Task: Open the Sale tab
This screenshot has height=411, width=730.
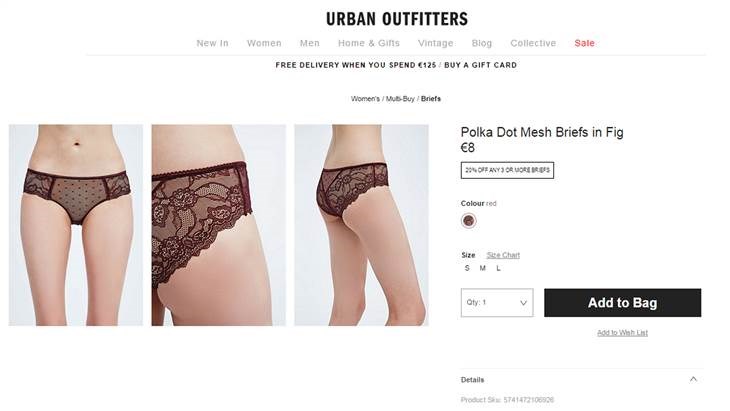Action: 584,43
